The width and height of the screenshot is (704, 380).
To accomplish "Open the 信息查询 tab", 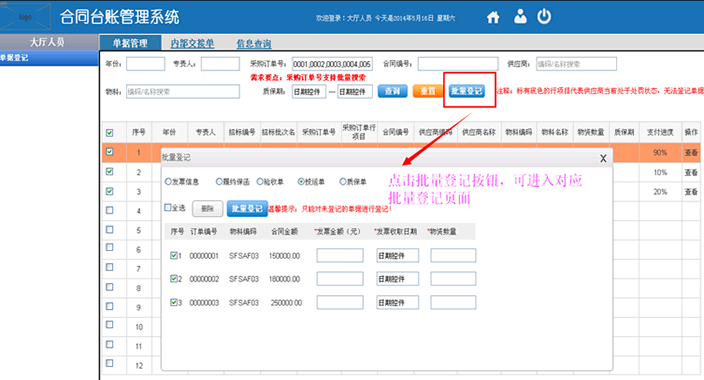I will point(254,44).
